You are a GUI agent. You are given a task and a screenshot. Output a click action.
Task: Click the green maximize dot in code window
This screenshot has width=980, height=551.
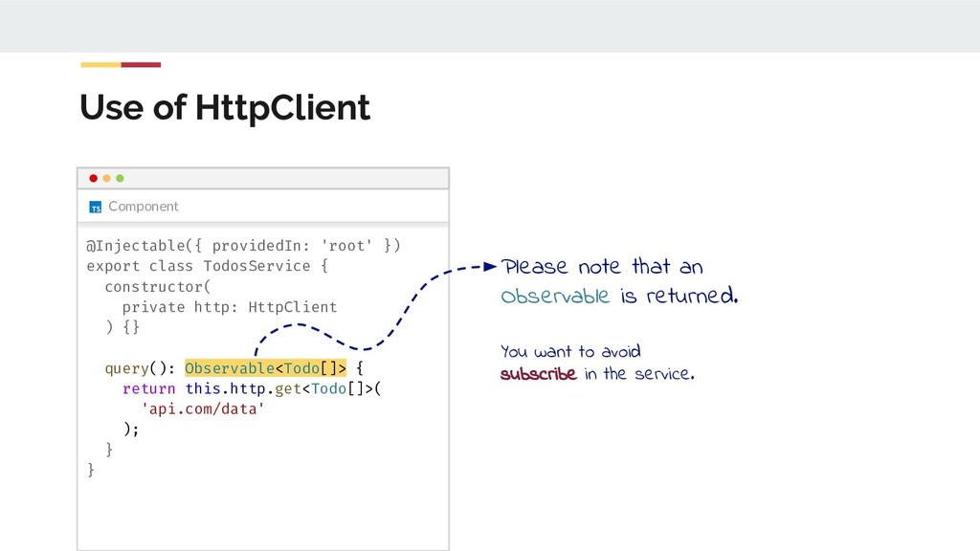[120, 178]
